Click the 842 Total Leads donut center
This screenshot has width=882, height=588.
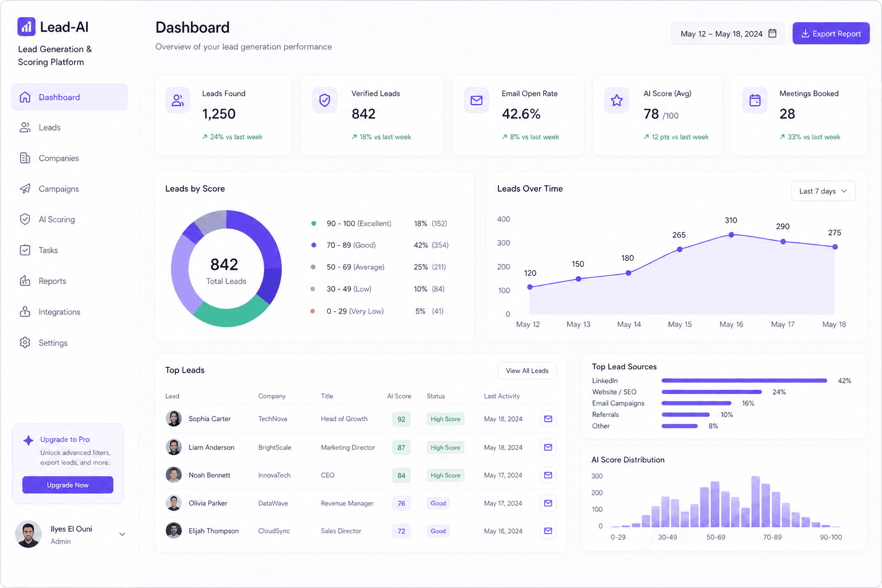coord(226,270)
